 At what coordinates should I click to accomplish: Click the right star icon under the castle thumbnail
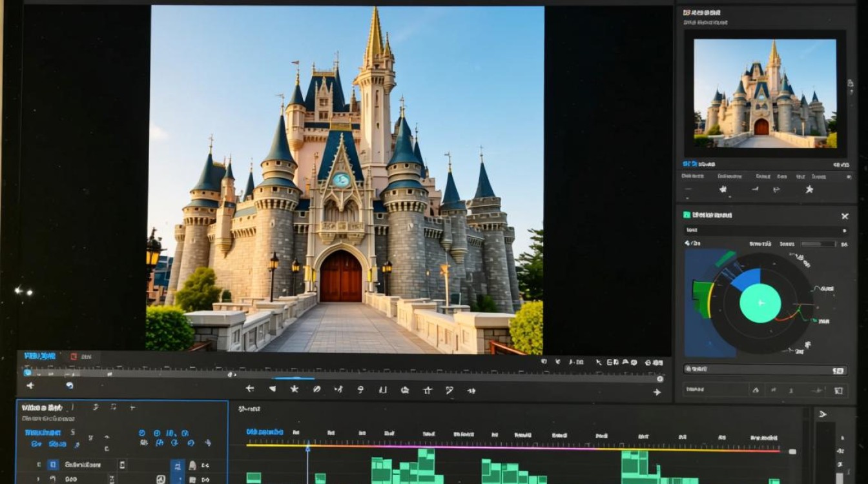[809, 190]
